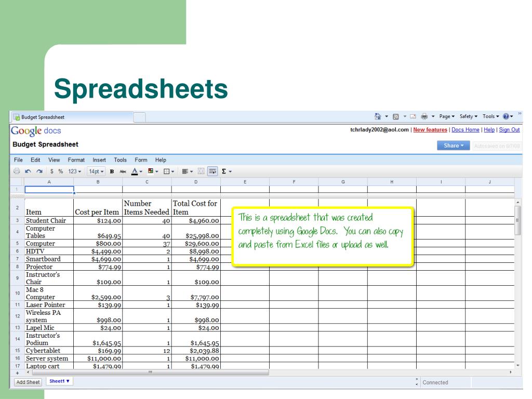This screenshot has width=532, height=399.
Task: Click the print icon in the spreadsheet toolbar
Action: (x=17, y=171)
